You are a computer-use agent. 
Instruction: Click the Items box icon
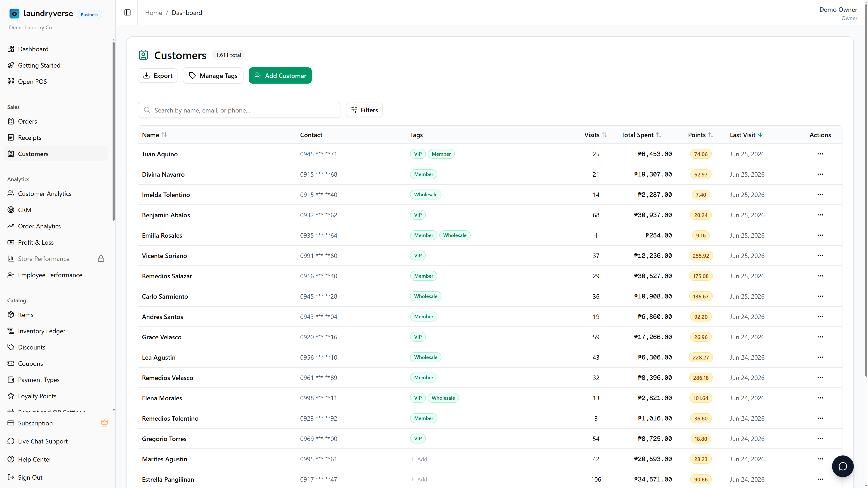[x=11, y=314]
